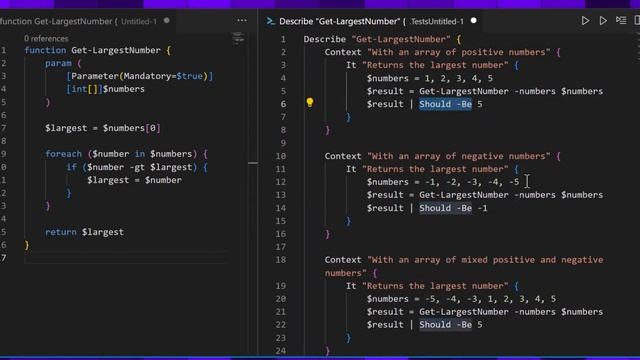Image resolution: width=640 pixels, height=360 pixels.
Task: Click unsaved dot on TestsUntitled-1 tab
Action: tap(473, 20)
